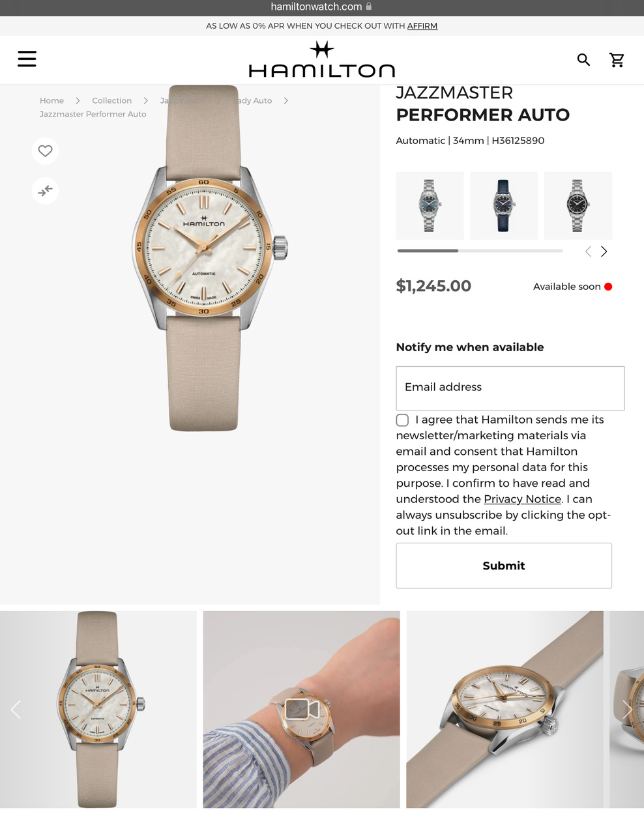Submit the notify request
The height and width of the screenshot is (834, 644).
[504, 566]
